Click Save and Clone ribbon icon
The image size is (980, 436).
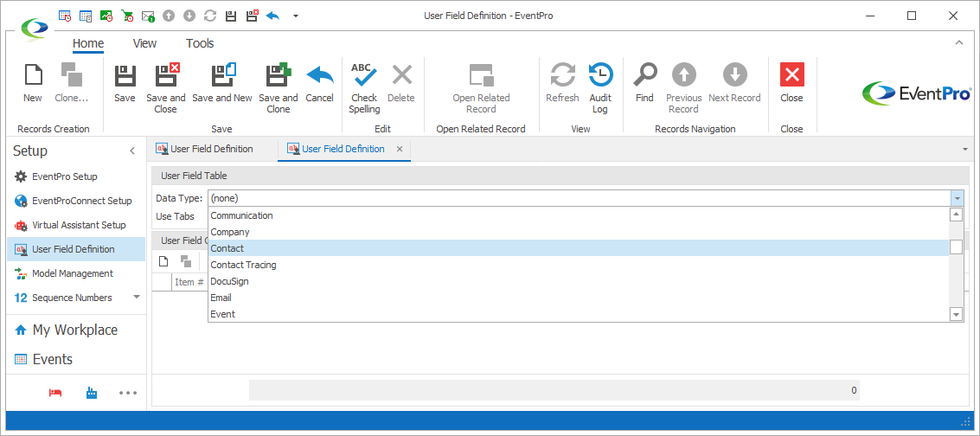click(279, 75)
